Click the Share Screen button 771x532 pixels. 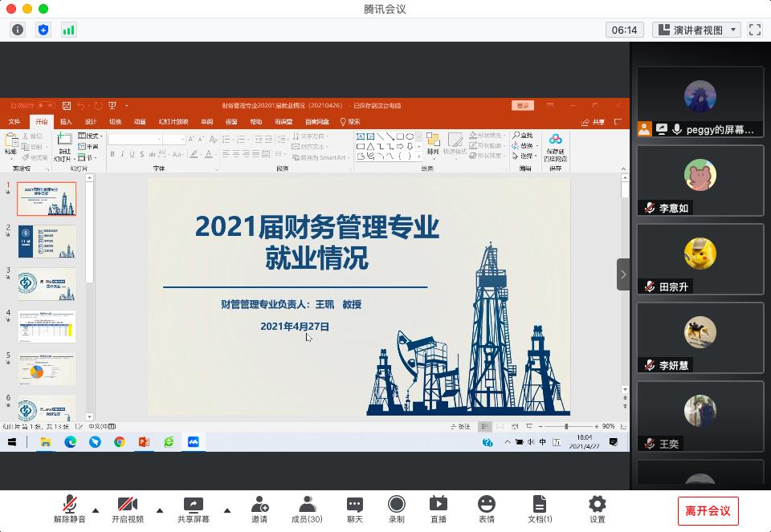pos(194,509)
